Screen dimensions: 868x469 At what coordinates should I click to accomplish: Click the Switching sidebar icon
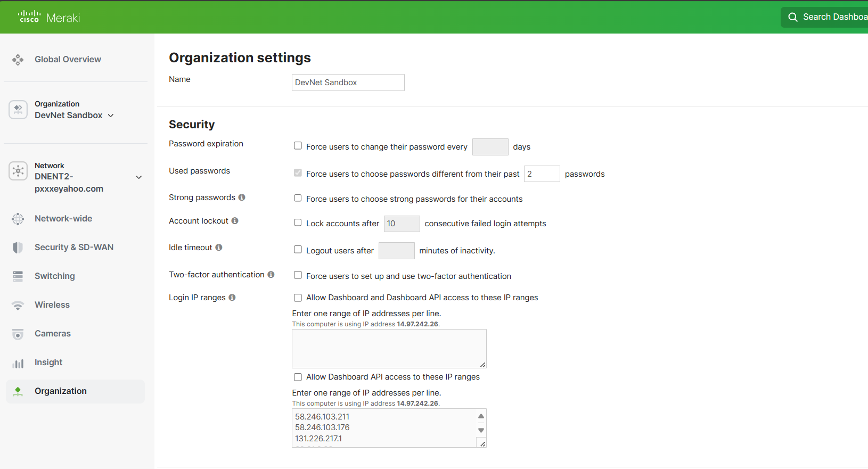(18, 276)
